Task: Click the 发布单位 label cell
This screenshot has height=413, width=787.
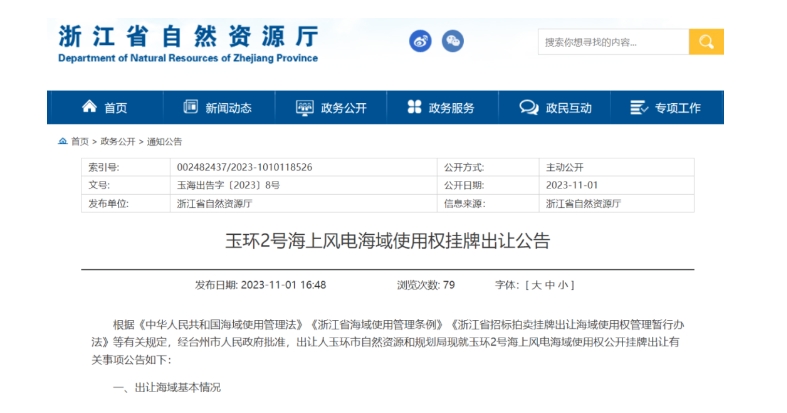Action: (x=125, y=203)
